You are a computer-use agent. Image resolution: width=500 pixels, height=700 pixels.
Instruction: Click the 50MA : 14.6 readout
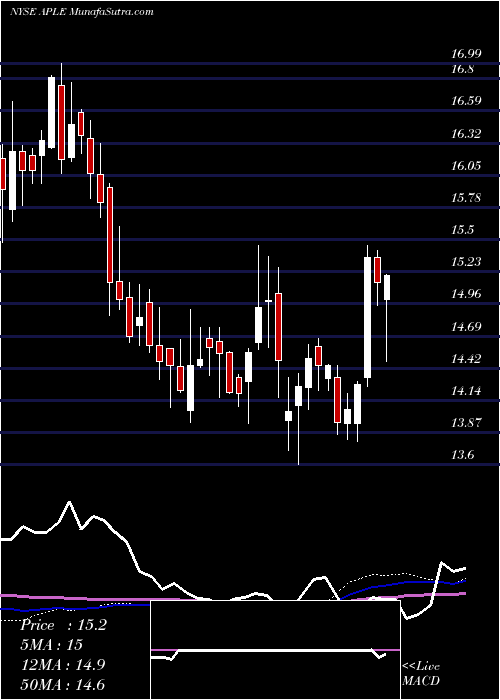62,684
